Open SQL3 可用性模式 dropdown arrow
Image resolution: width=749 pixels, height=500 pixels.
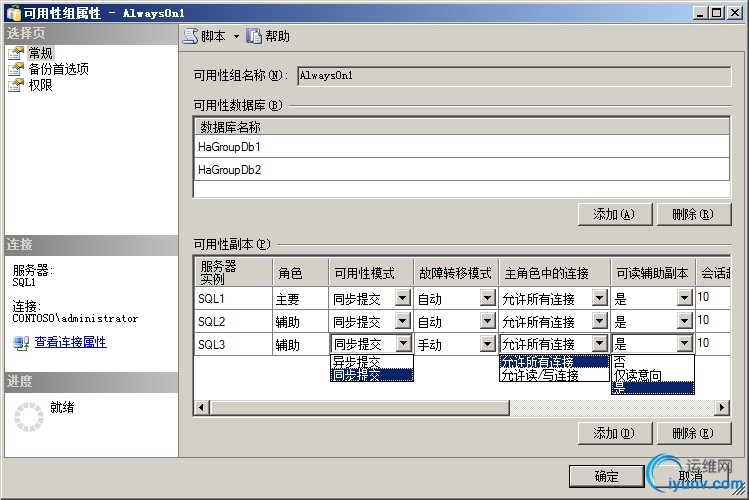pyautogui.click(x=403, y=343)
